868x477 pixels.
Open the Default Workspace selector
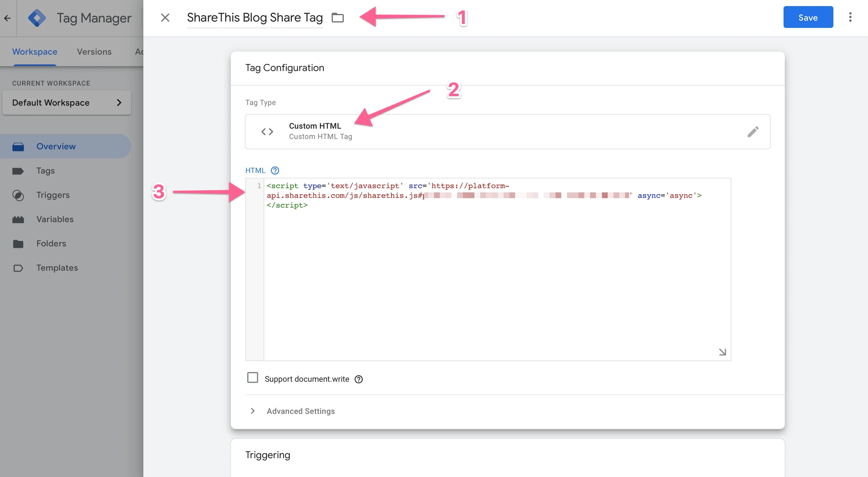67,103
